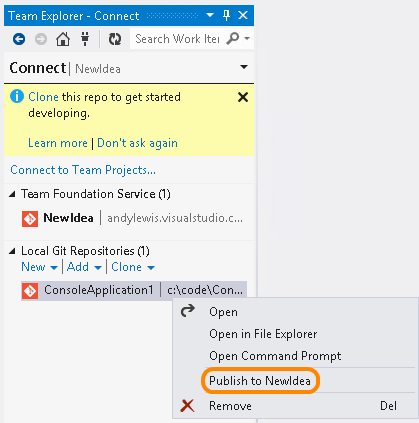Click the Home icon in toolbar
Image resolution: width=419 pixels, height=423 pixels.
coord(63,39)
